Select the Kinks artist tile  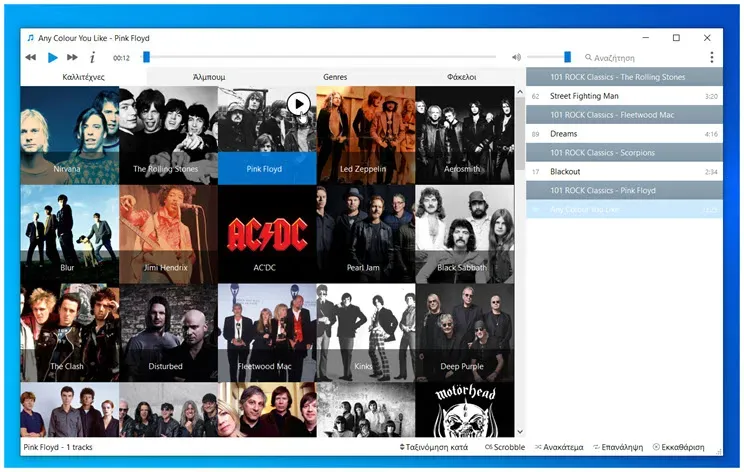[x=365, y=333]
